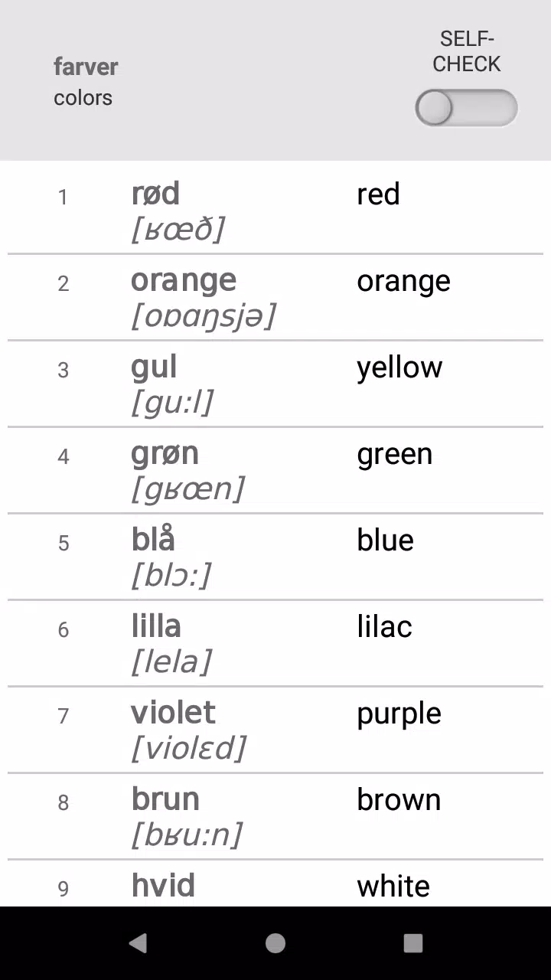Tap the English translation purple

coord(399,714)
